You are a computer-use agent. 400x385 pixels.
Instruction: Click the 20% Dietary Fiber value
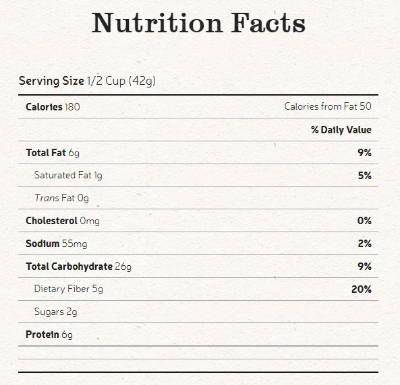361,289
